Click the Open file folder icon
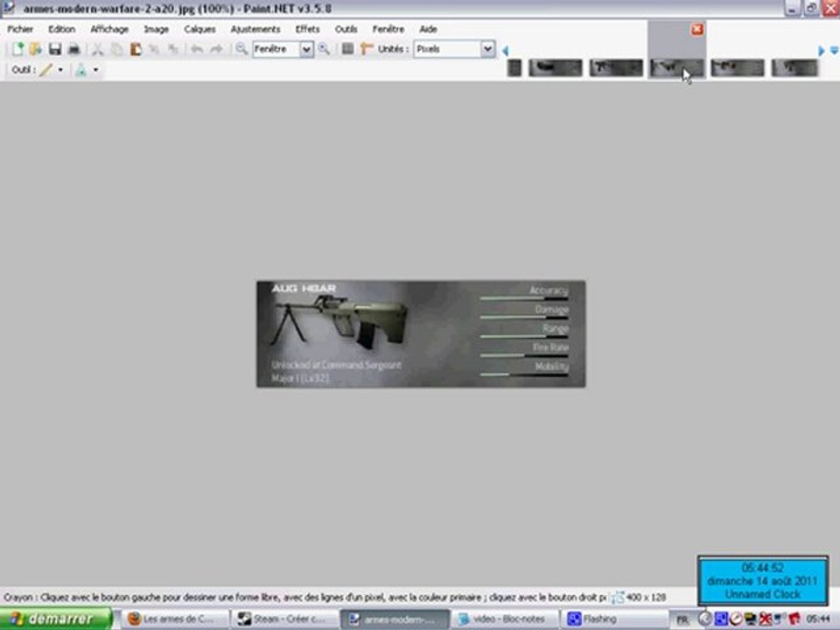Viewport: 840px width, 630px height. pos(35,49)
